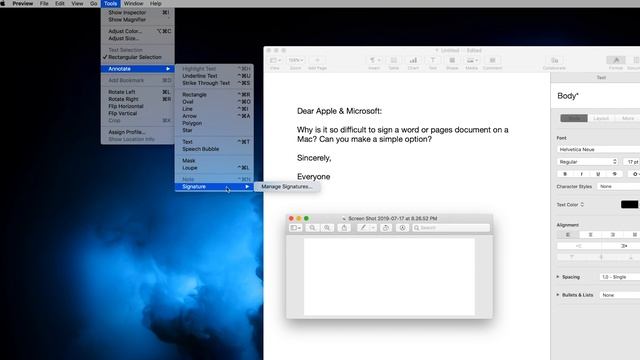Select Signature in Annotate submenu
The width and height of the screenshot is (640, 360).
(214, 187)
